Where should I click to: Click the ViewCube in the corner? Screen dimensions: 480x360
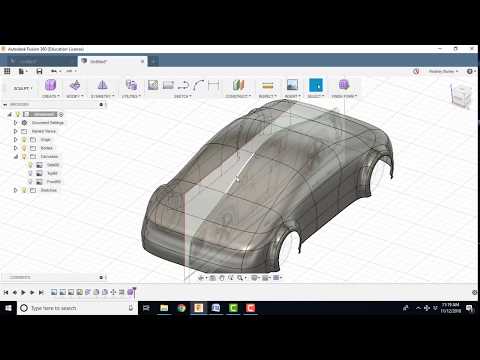pyautogui.click(x=462, y=95)
